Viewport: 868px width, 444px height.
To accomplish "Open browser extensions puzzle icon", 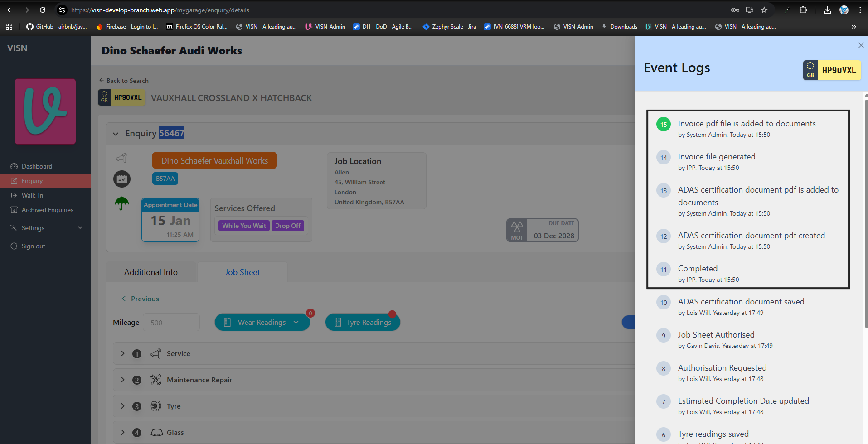I will (x=803, y=10).
